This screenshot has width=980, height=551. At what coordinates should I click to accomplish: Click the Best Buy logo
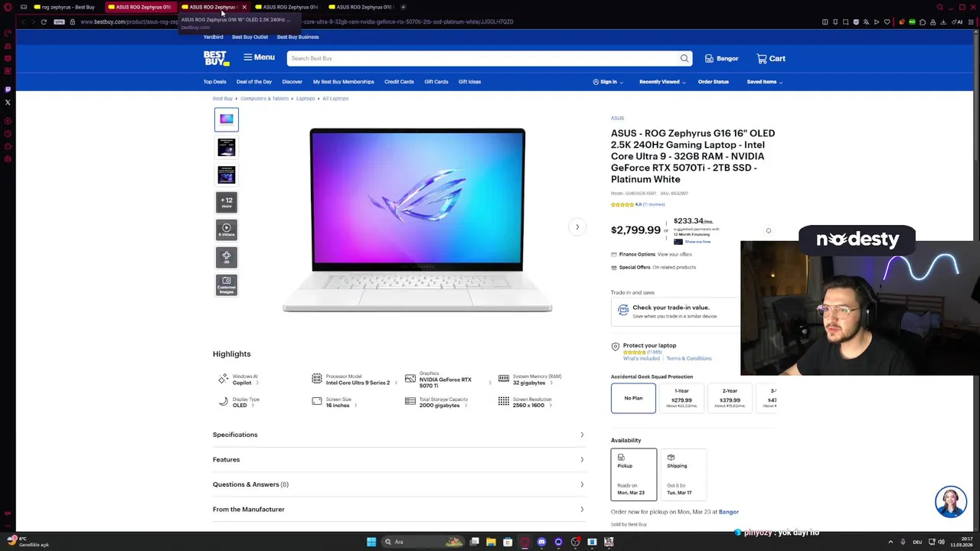click(x=216, y=58)
